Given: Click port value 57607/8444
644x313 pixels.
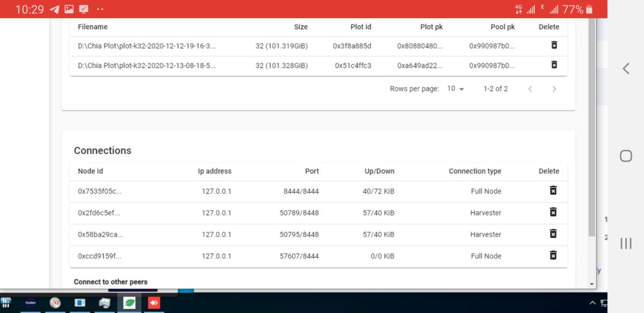Looking at the screenshot, I should point(299,256).
